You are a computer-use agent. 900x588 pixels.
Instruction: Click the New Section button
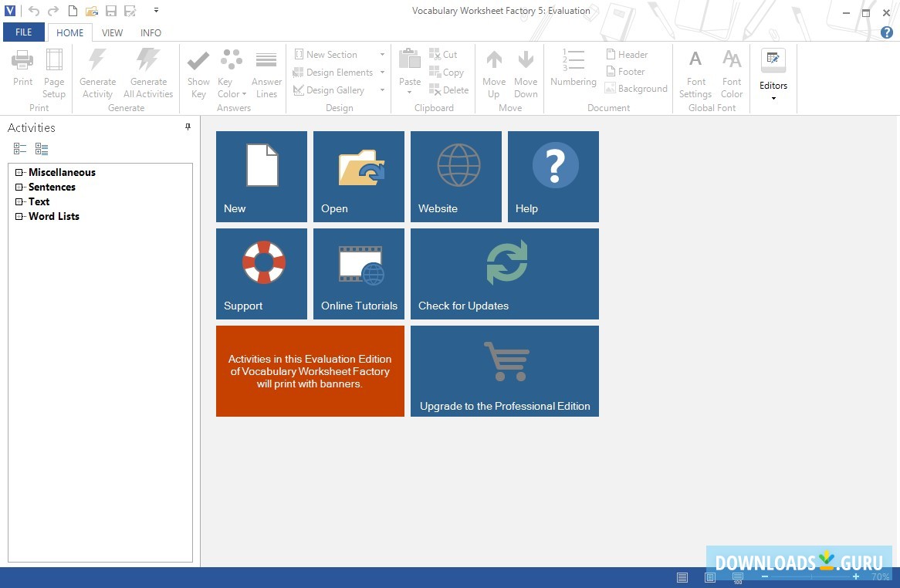pos(326,55)
